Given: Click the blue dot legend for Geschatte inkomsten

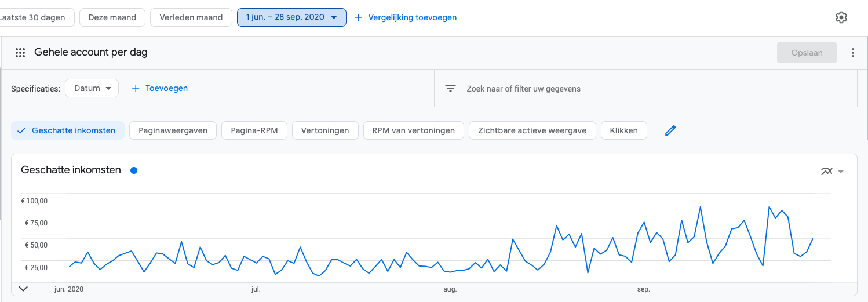Looking at the screenshot, I should point(134,170).
